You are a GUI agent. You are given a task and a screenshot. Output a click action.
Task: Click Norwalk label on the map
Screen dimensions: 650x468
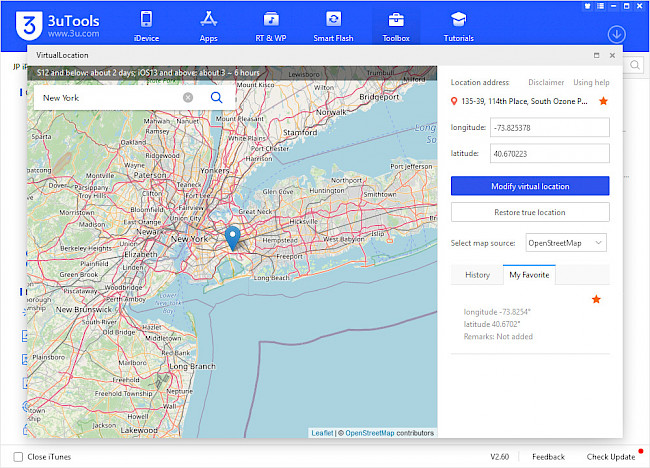[331, 112]
